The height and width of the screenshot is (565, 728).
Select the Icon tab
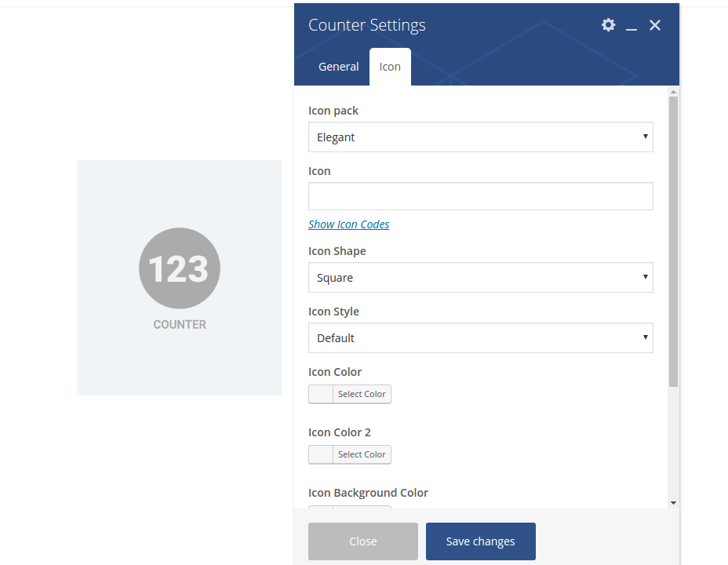[390, 67]
